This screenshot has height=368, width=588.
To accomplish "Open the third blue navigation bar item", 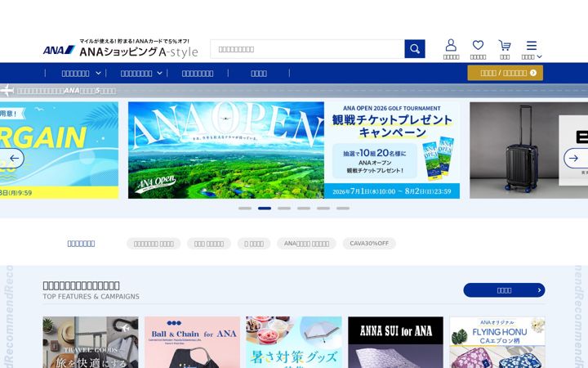I will coord(198,74).
